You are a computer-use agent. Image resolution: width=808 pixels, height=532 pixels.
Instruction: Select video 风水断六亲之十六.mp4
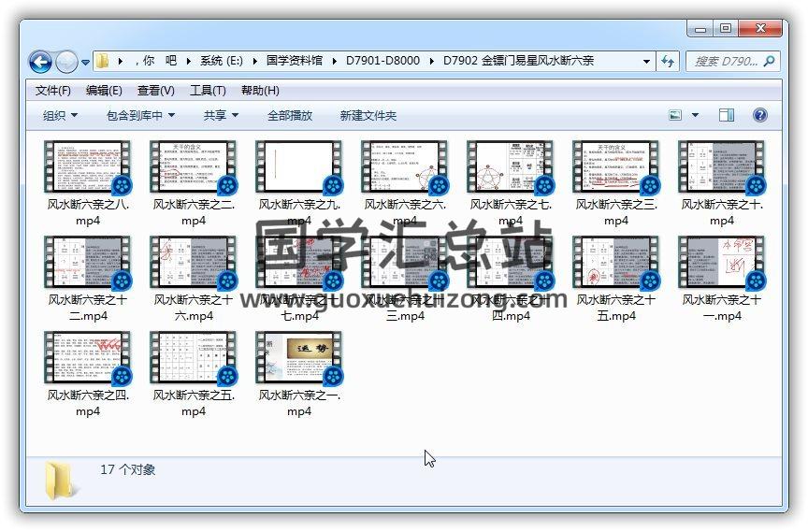click(x=194, y=278)
